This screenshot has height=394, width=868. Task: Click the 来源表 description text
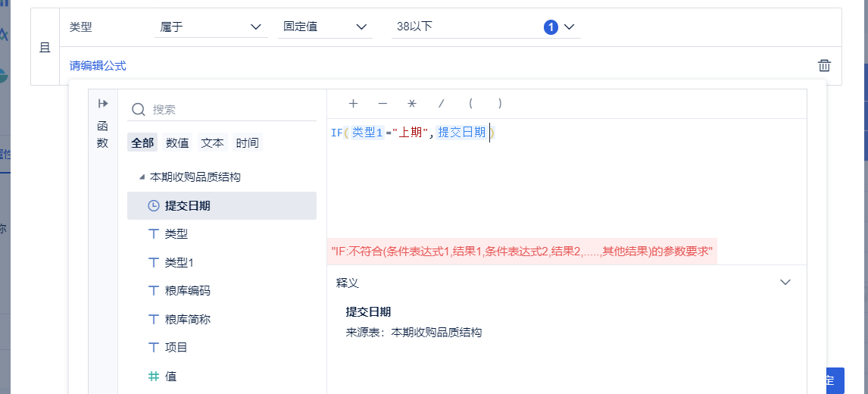click(414, 333)
